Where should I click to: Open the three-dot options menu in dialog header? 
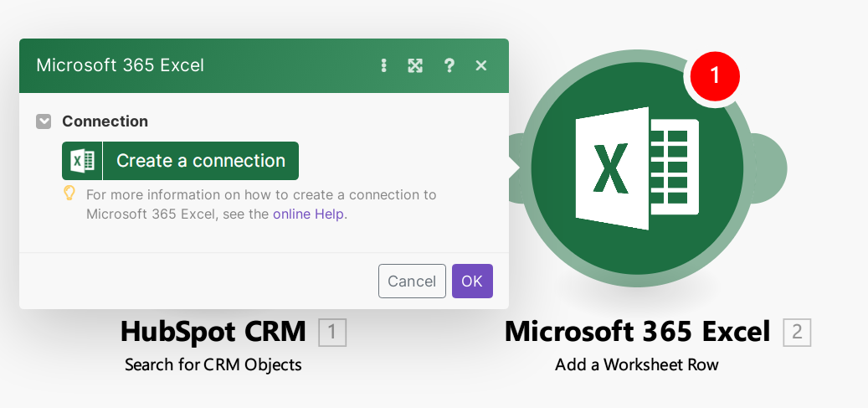click(383, 66)
